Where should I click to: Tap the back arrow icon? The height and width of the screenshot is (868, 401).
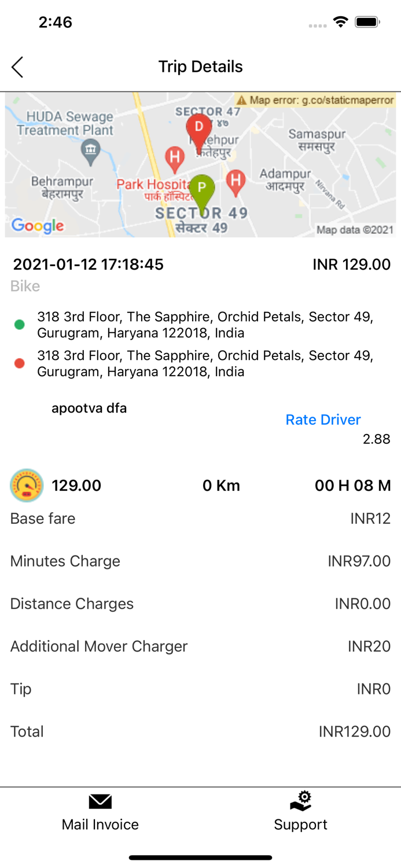click(17, 67)
